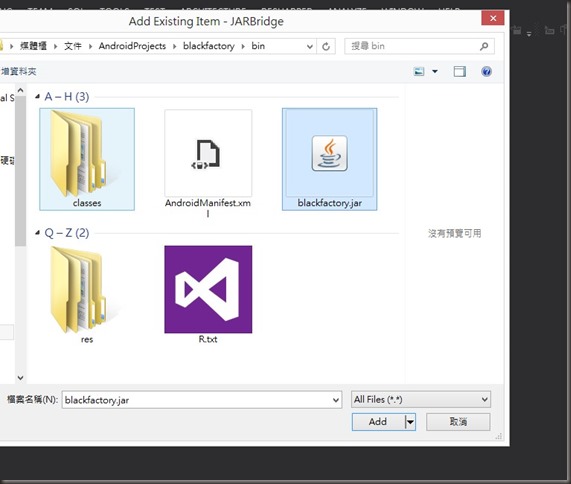This screenshot has width=571, height=484.
Task: Navigate to 文件 in the breadcrumb
Action: coord(73,46)
